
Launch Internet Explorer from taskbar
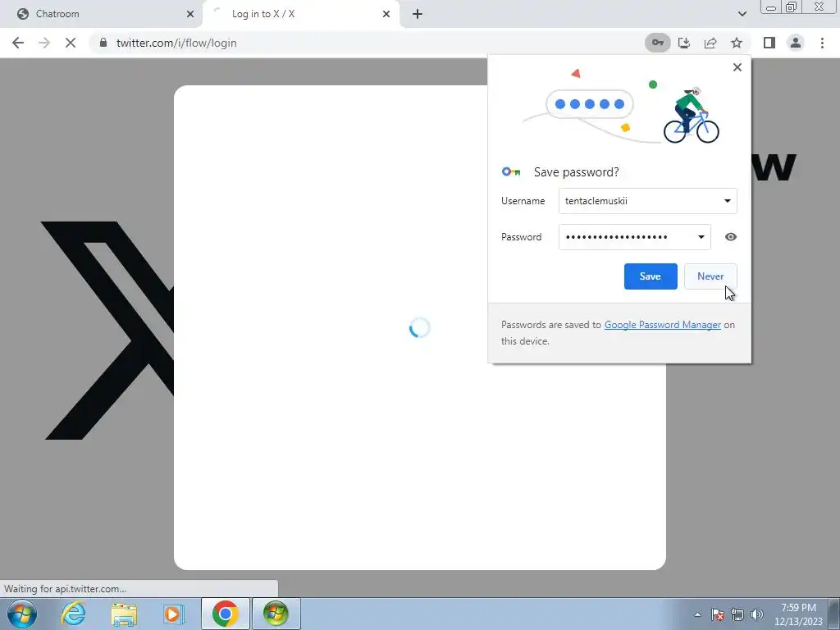coord(73,614)
